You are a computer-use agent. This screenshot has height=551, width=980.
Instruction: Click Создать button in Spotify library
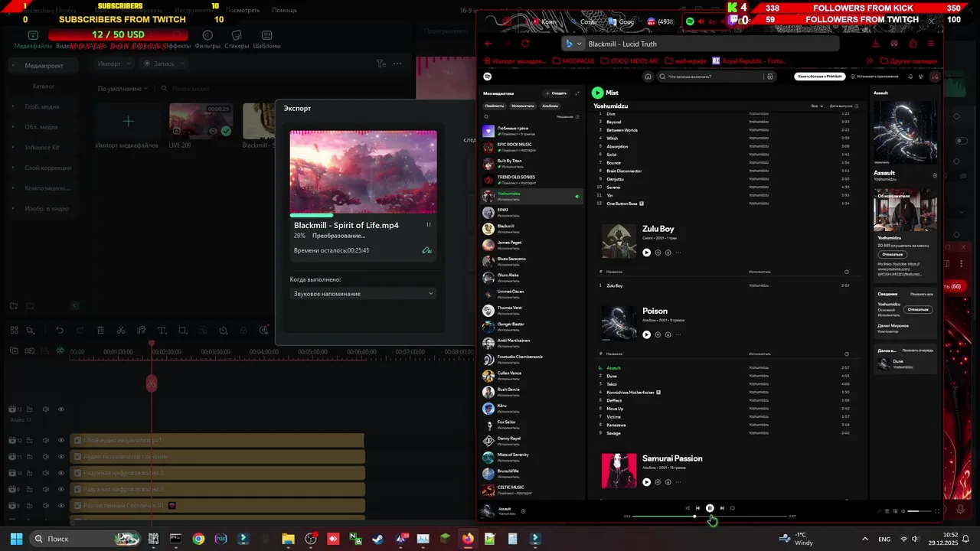pyautogui.click(x=556, y=93)
